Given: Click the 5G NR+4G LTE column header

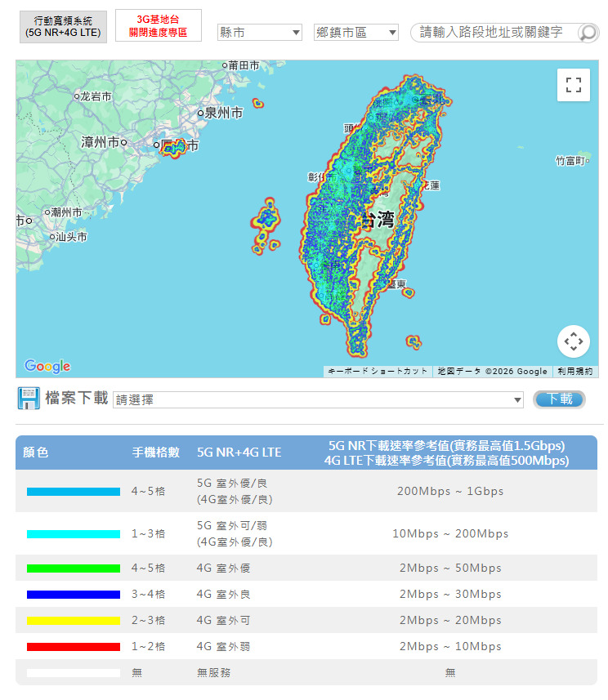Looking at the screenshot, I should click(239, 453).
